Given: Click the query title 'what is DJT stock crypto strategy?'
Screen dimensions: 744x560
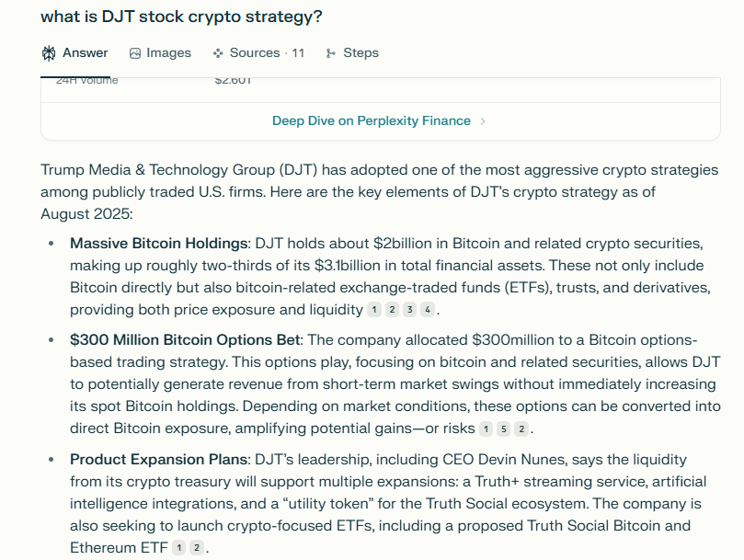Looking at the screenshot, I should pos(181,17).
